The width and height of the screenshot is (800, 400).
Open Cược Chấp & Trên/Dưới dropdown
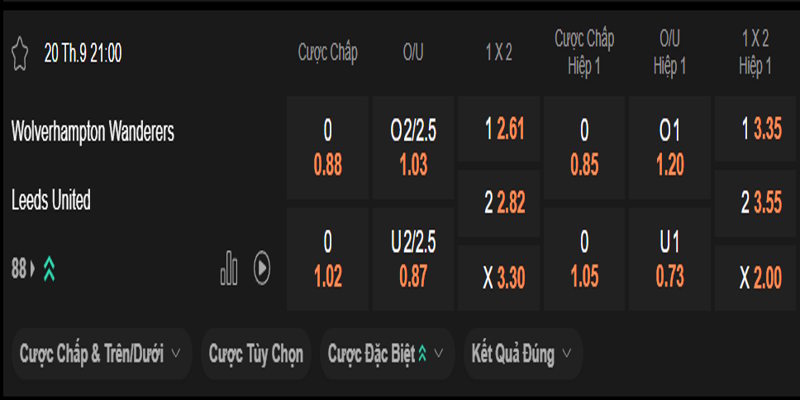pos(100,352)
